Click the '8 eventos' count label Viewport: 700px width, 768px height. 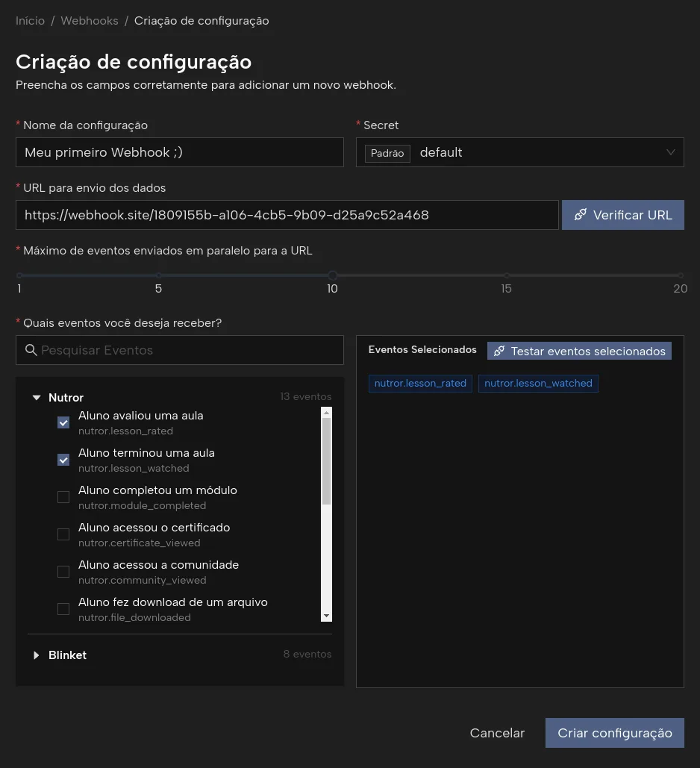coord(307,654)
